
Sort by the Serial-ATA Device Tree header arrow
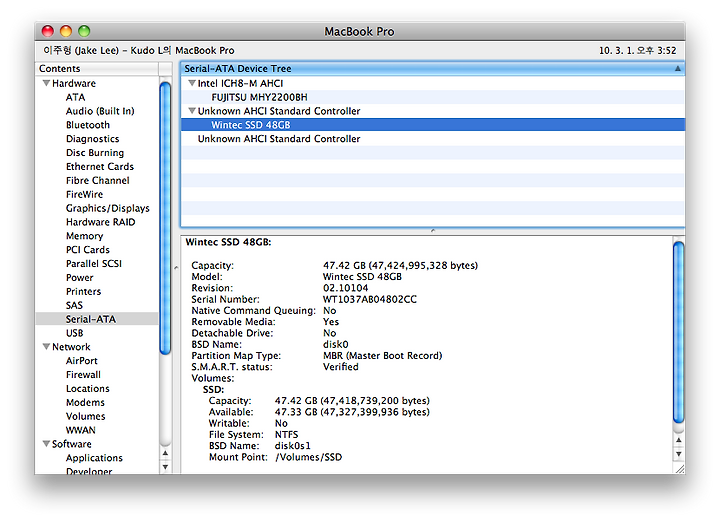coord(677,68)
